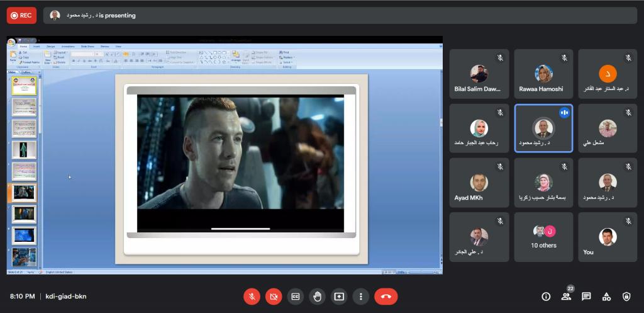Open meeting details info icon
Image resolution: width=644 pixels, height=313 pixels.
tap(546, 297)
